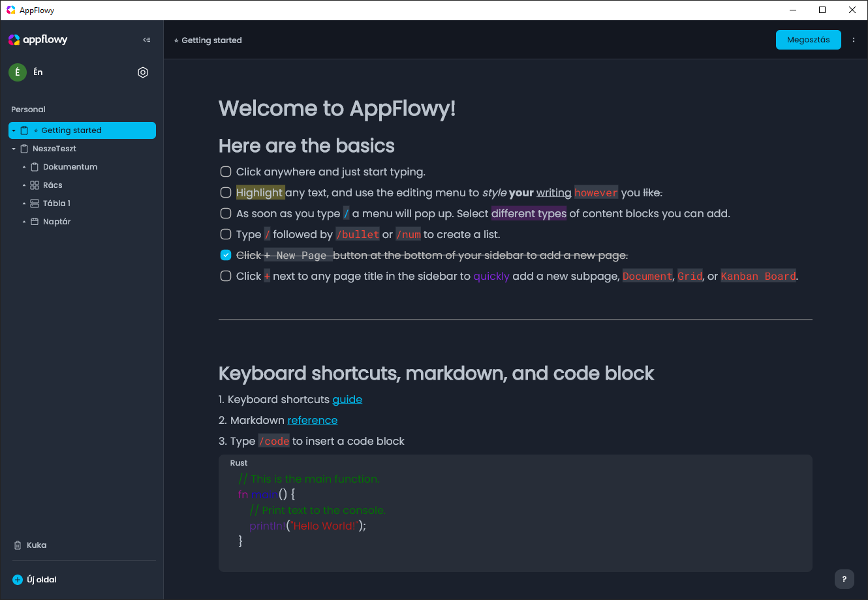This screenshot has width=868, height=600.
Task: Click the red 'however' code text
Action: coord(596,192)
